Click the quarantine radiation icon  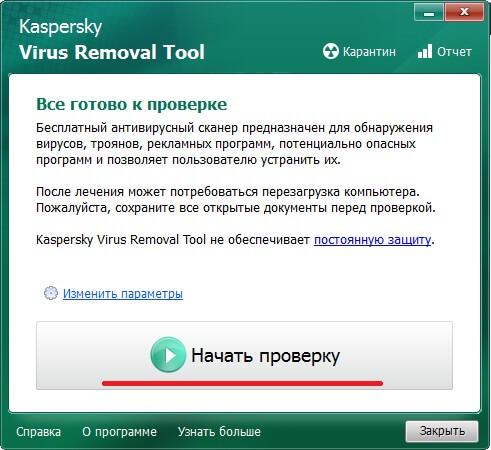click(331, 52)
